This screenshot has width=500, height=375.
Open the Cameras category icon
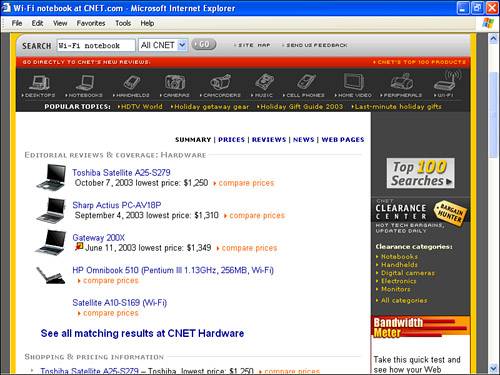tap(175, 82)
